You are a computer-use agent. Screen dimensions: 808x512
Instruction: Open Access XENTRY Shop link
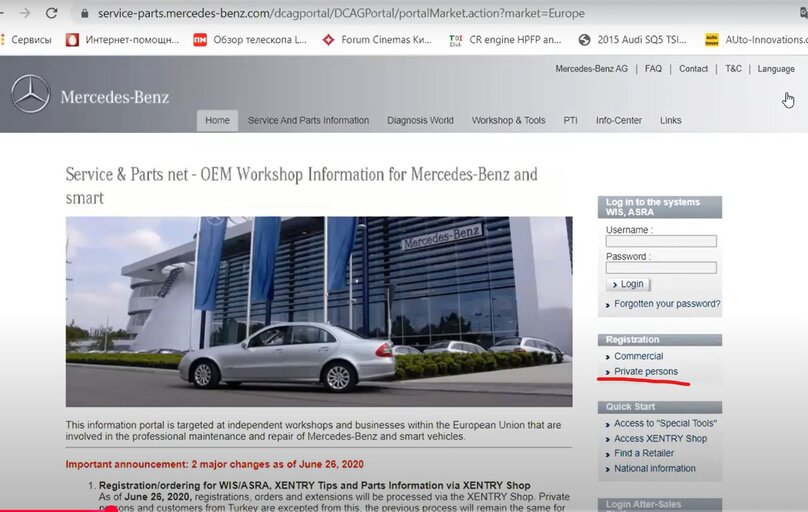660,438
